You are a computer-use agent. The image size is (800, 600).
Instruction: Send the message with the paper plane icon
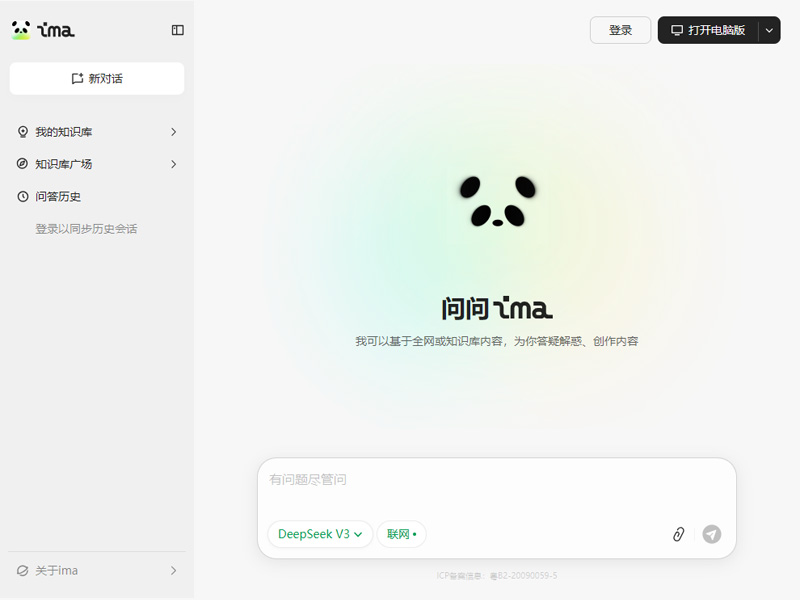click(712, 534)
